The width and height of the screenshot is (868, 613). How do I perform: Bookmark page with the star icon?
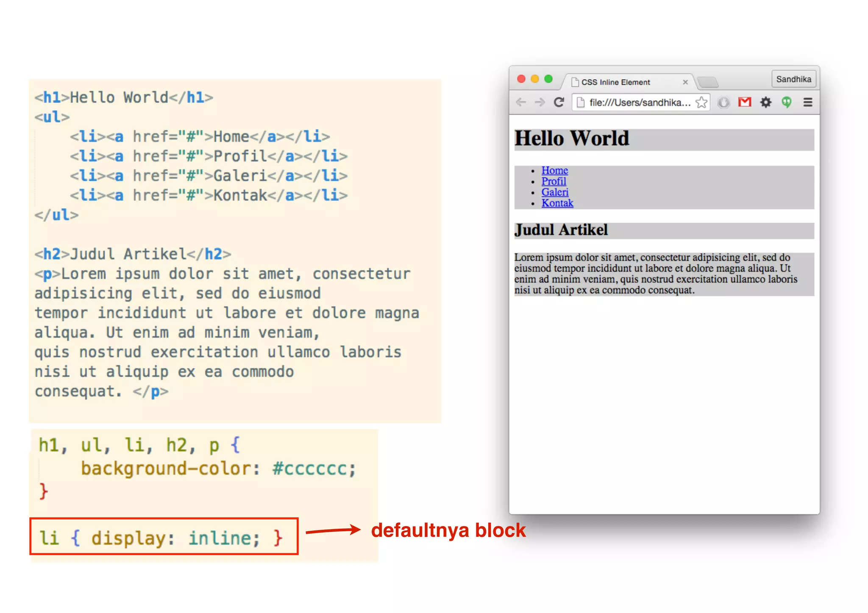(701, 103)
